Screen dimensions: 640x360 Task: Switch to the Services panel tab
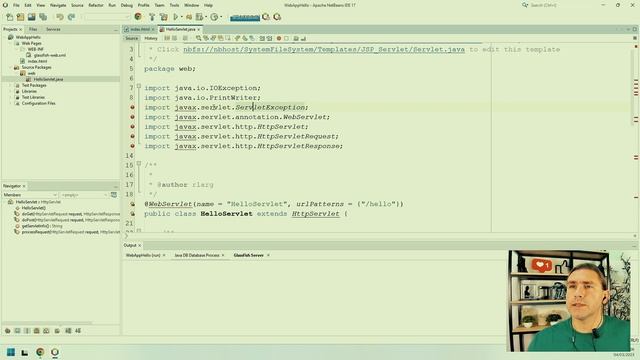click(x=53, y=29)
